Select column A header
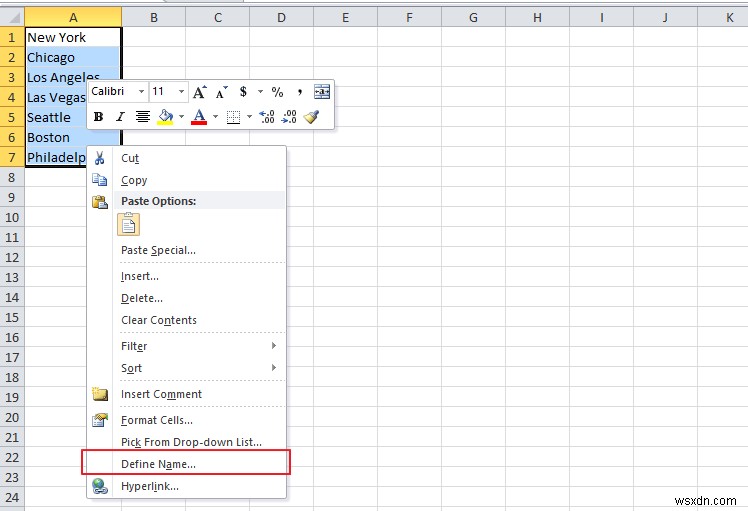 point(73,18)
